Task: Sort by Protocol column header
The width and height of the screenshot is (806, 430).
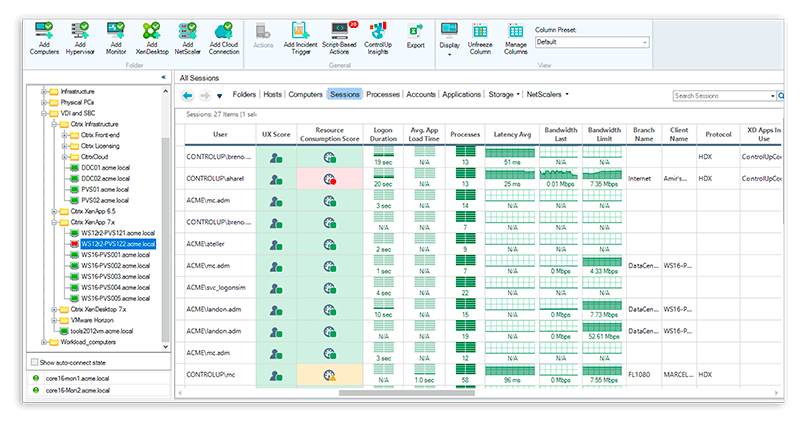Action: click(x=718, y=135)
